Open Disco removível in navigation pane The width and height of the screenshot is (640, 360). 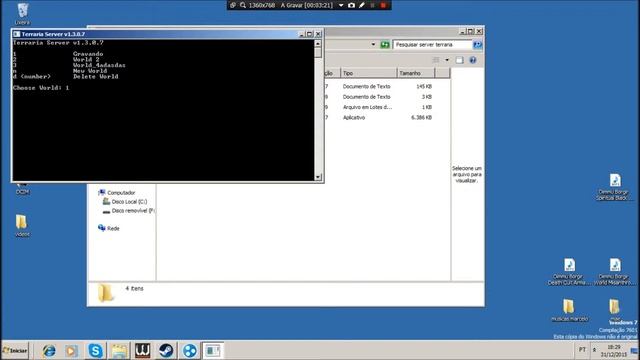tap(128, 211)
